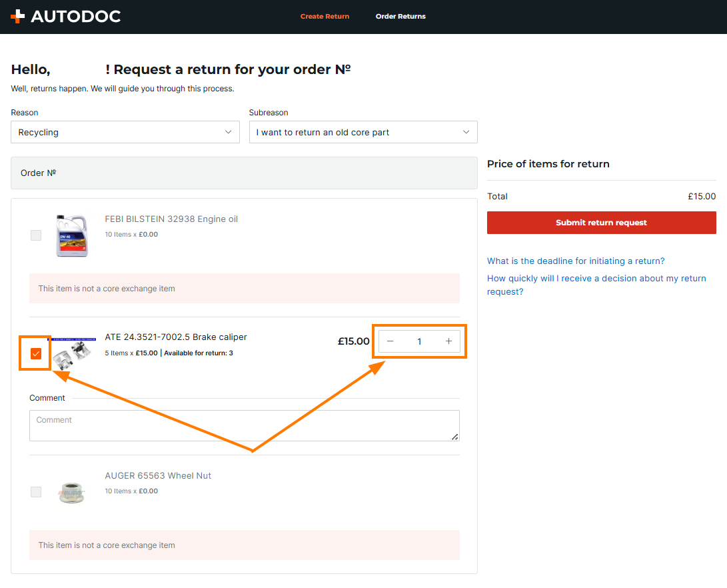Increase brake caliper return quantity with plus
The height and width of the screenshot is (588, 727).
pyautogui.click(x=448, y=341)
